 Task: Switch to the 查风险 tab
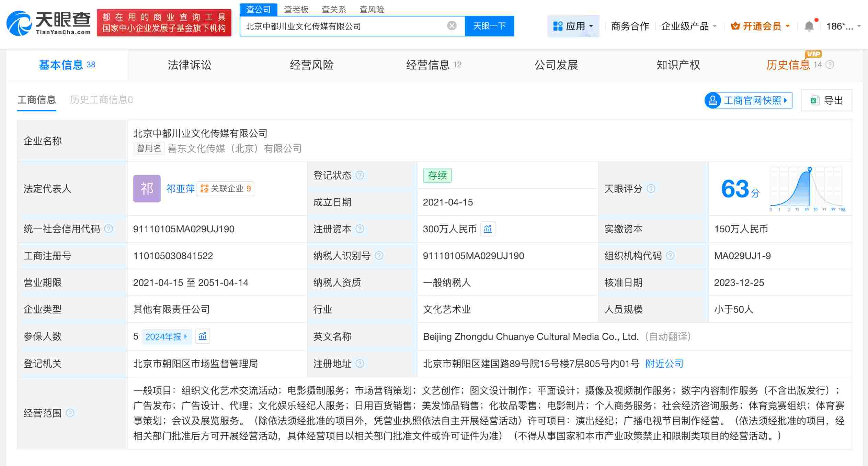[372, 9]
